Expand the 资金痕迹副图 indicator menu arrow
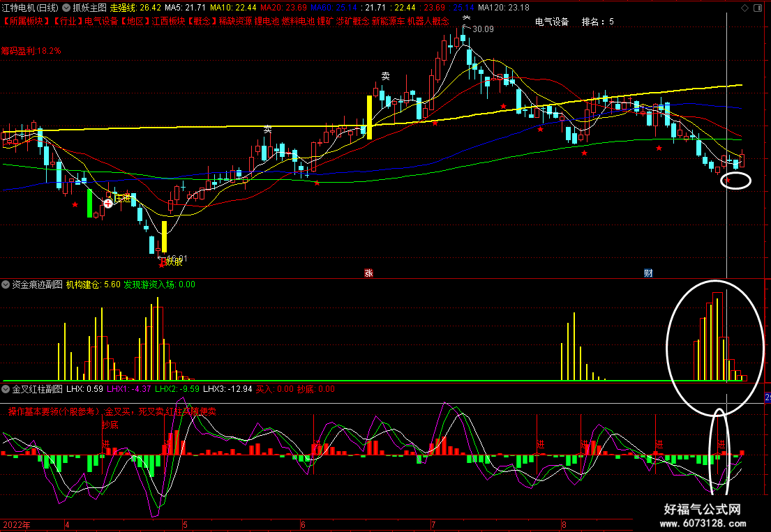This screenshot has height=532, width=771. 6,284
